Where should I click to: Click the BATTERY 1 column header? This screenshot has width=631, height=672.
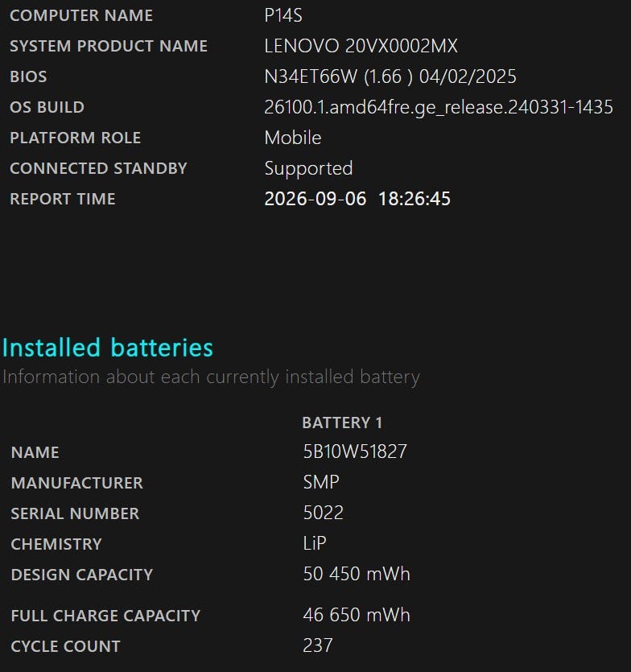(x=342, y=423)
